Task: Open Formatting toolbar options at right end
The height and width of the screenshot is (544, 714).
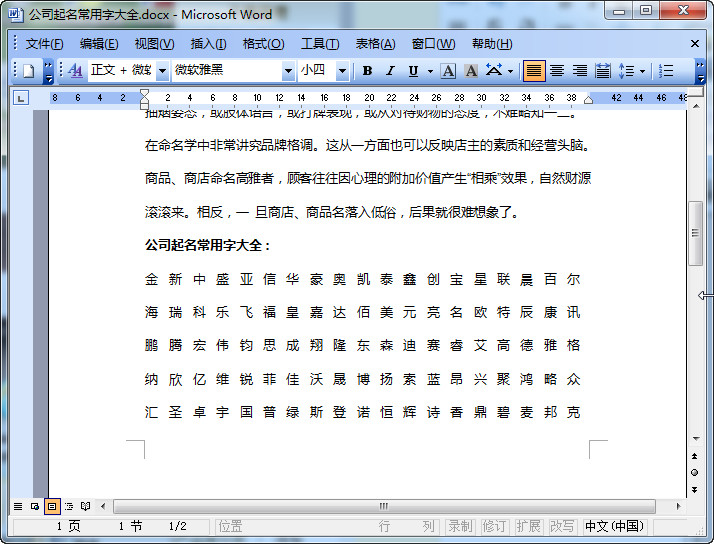Action: [x=700, y=71]
